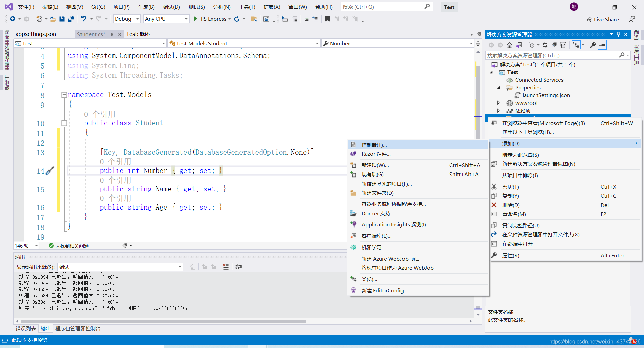Click Collapse All icon in Solution Explorer

click(x=554, y=45)
